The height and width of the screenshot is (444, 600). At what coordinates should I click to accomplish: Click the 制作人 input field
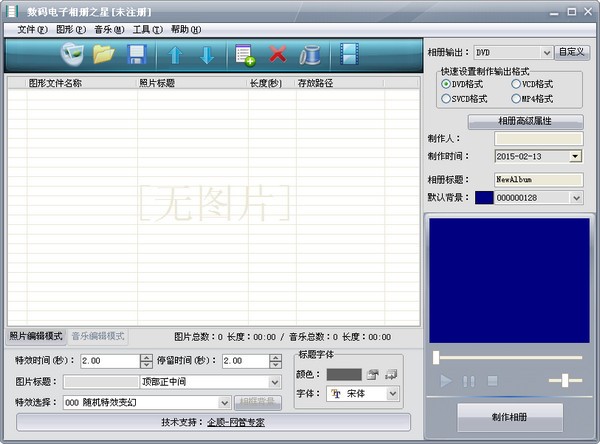pyautogui.click(x=538, y=139)
